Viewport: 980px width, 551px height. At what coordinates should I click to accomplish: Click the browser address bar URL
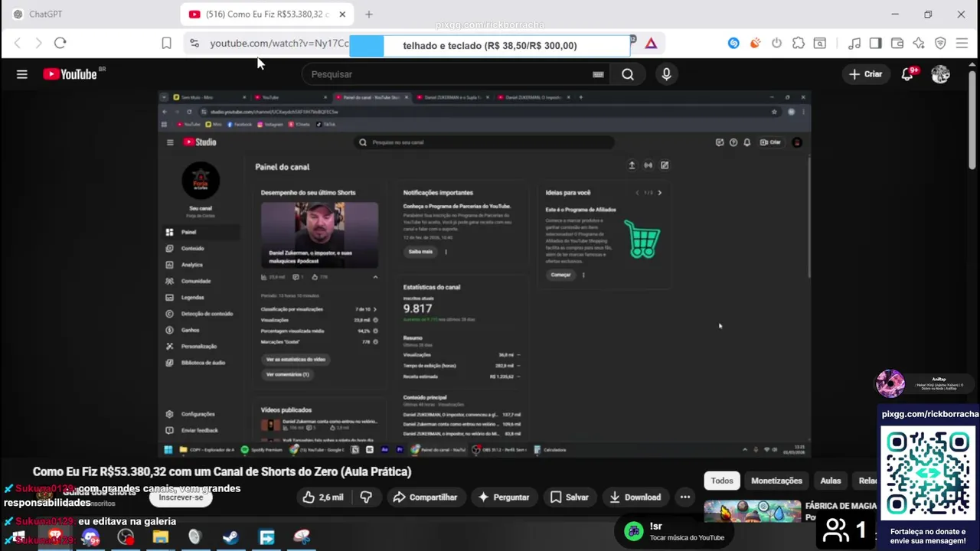[279, 44]
